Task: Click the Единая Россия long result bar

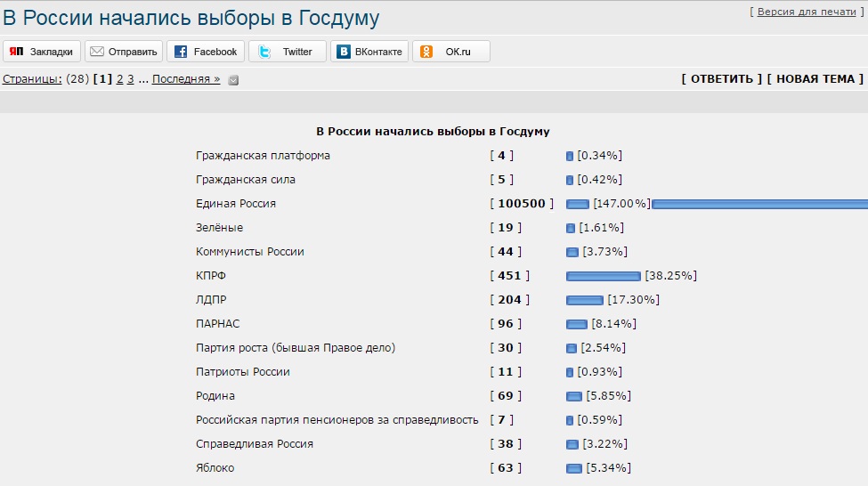Action: (759, 204)
